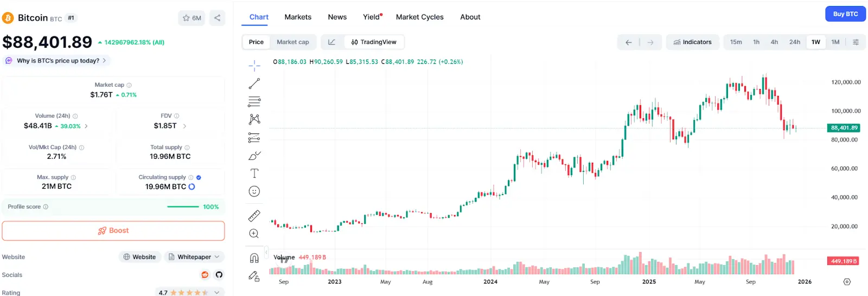Open the emoji sticker tool

(254, 191)
